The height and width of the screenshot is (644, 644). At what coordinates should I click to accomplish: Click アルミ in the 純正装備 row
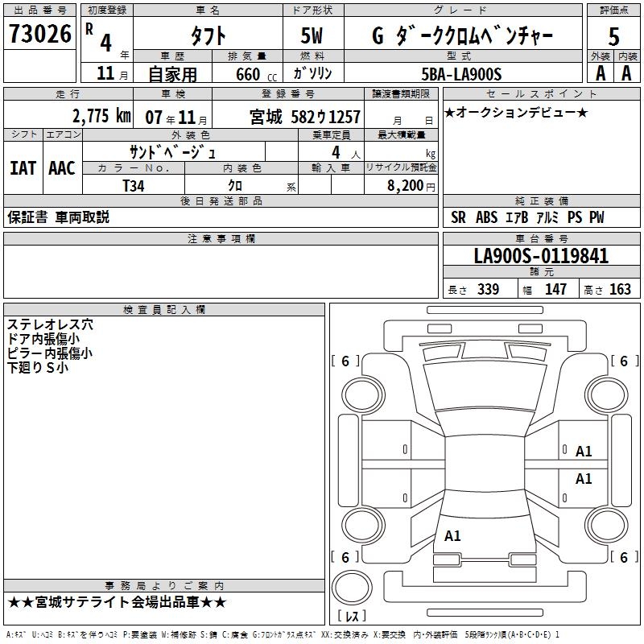click(x=547, y=217)
